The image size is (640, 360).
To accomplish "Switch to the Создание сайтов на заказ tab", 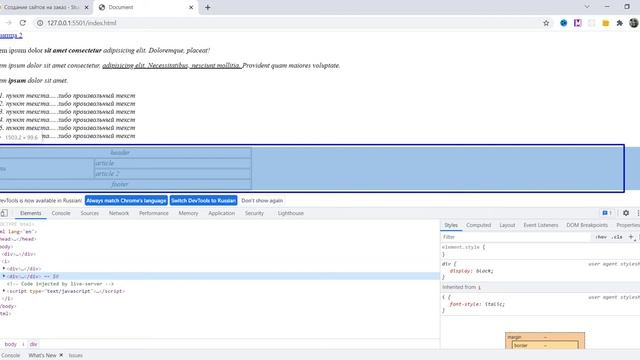I will 41,7.
